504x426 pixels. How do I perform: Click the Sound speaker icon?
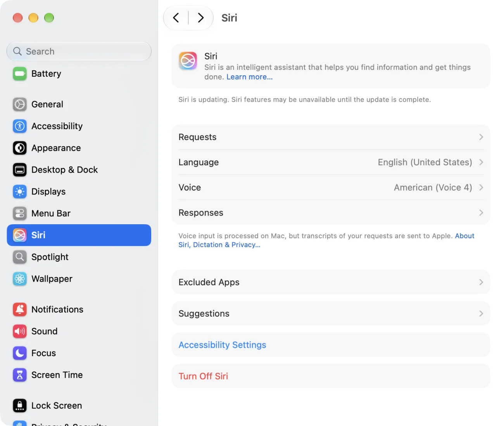[20, 331]
